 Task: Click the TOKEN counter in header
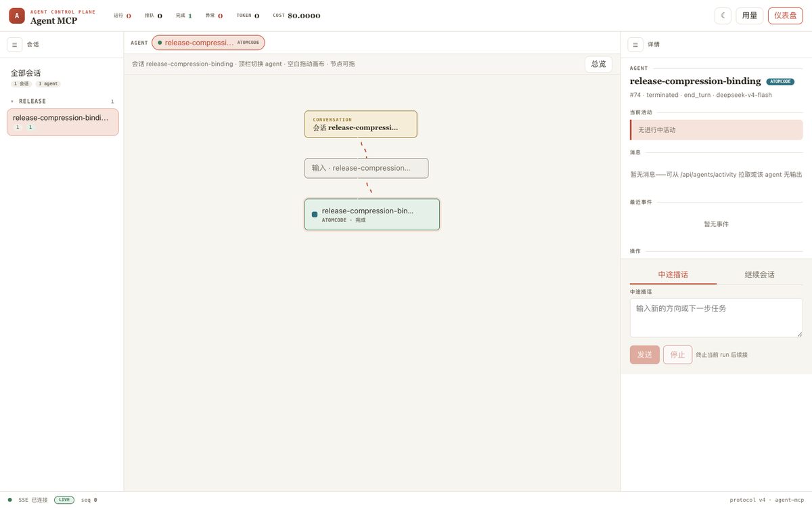click(x=248, y=16)
